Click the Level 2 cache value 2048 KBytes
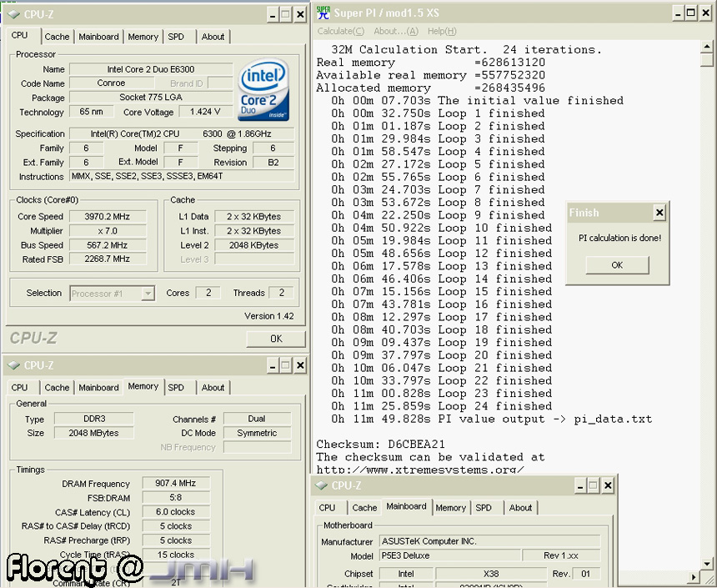 254,245
